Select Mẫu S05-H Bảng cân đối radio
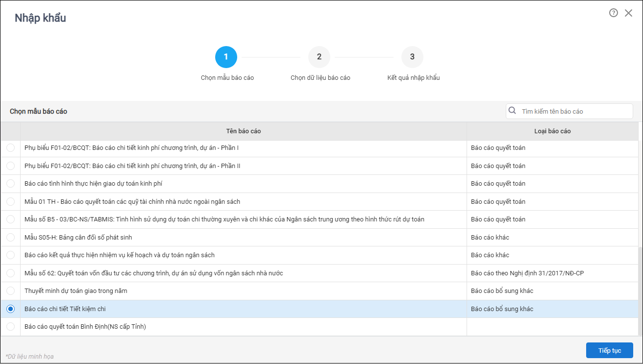This screenshot has width=643, height=364. coord(10,237)
